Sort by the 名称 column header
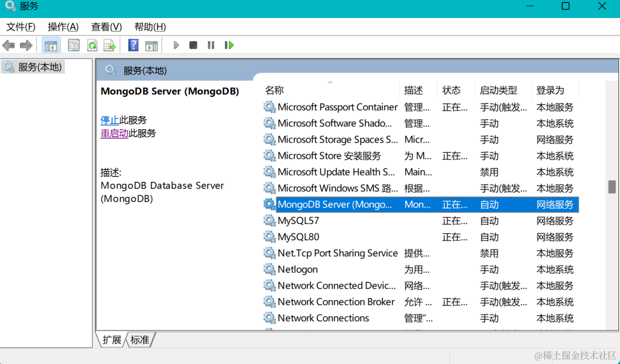Image resolution: width=620 pixels, height=364 pixels. point(330,90)
